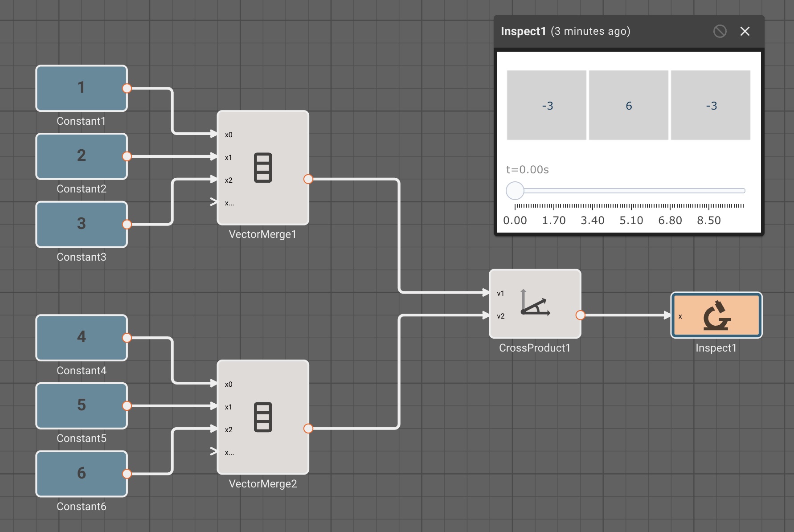Click the Constant2 output port
Viewport: 794px width, 532px height.
[x=127, y=156]
